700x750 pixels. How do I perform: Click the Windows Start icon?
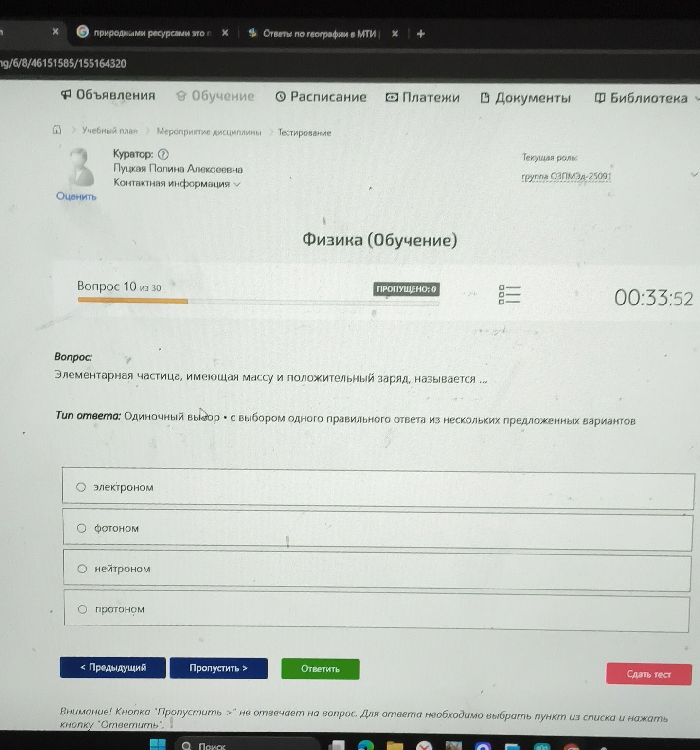pyautogui.click(x=158, y=744)
